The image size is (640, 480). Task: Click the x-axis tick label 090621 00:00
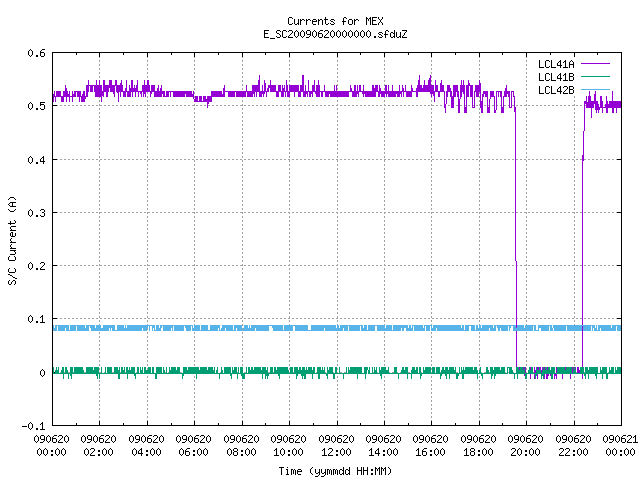[620, 445]
